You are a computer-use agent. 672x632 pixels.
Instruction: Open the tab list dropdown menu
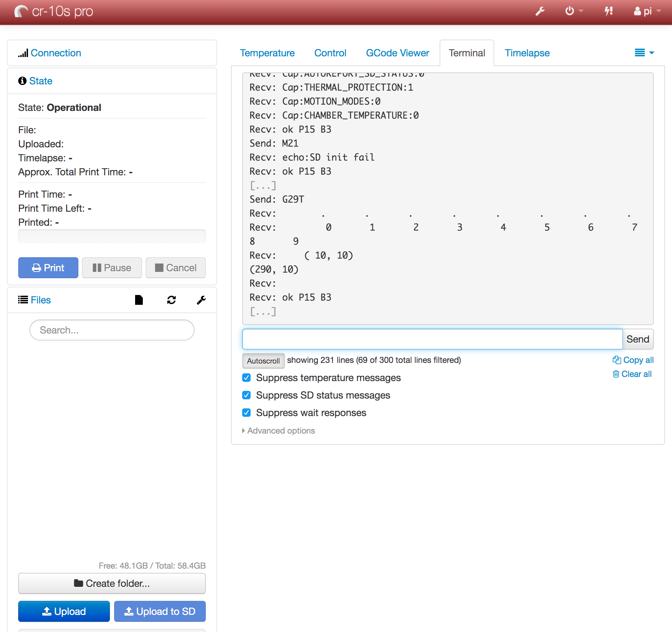point(644,53)
